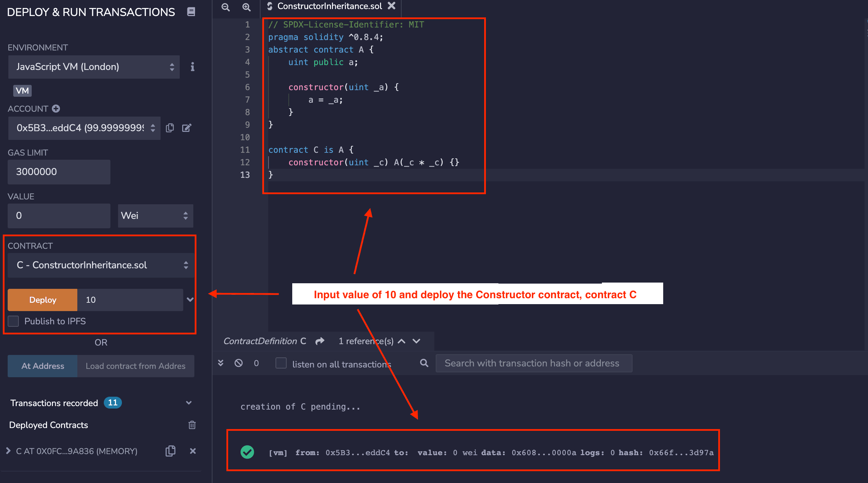Viewport: 868px width, 483px height.
Task: Expand deployed contract C AT 0X0FC...9A836
Action: coord(8,451)
